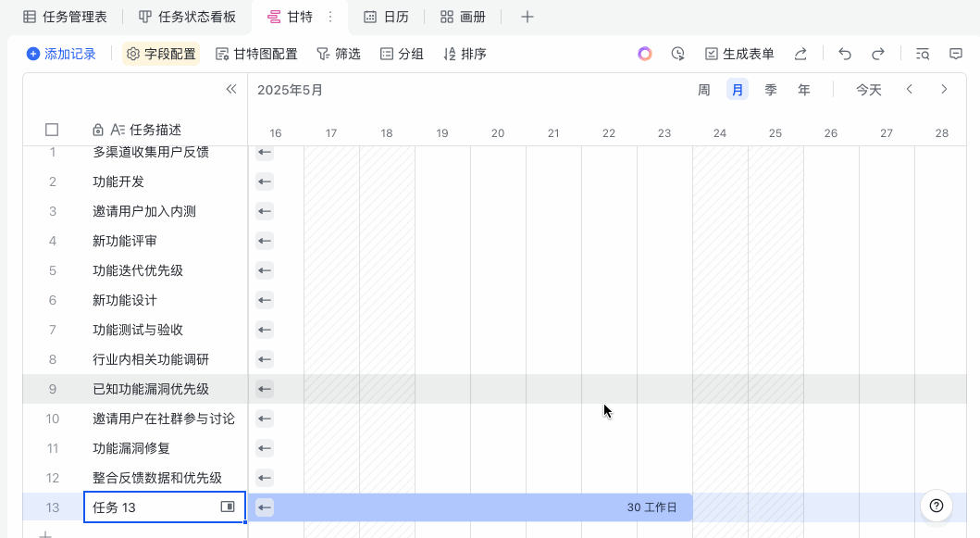The width and height of the screenshot is (980, 538).
Task: Select the 功能开发 task row
Action: [x=136, y=181]
